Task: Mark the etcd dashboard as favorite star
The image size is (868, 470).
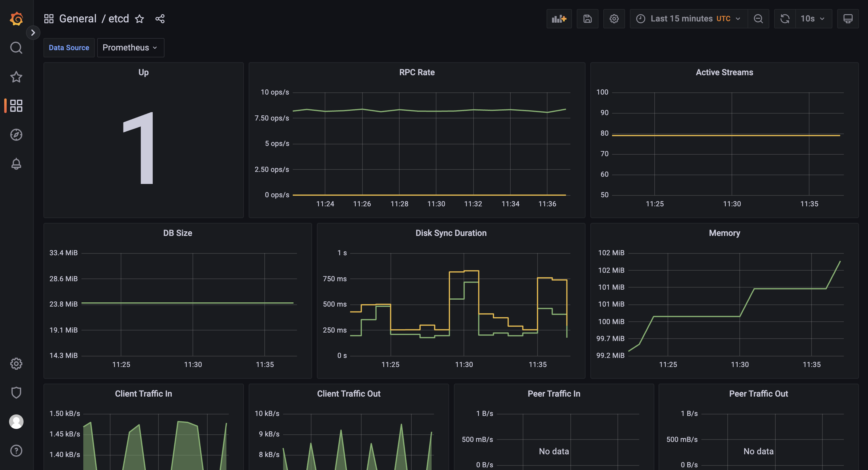Action: pyautogui.click(x=139, y=18)
